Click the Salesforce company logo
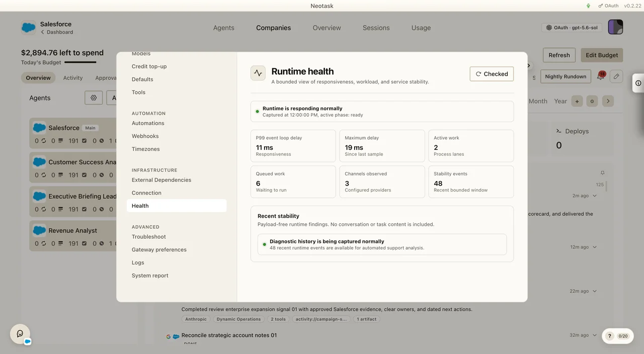The image size is (644, 354). (28, 27)
